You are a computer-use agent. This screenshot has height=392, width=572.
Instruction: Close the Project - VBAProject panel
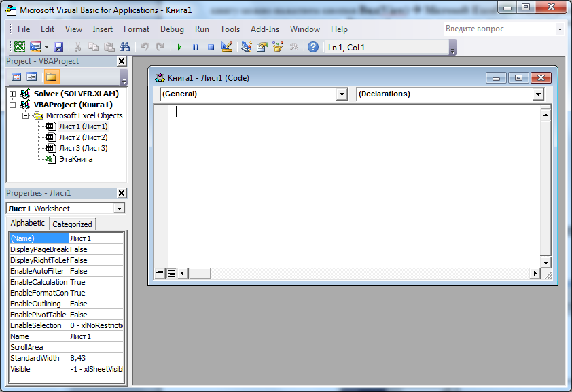122,61
